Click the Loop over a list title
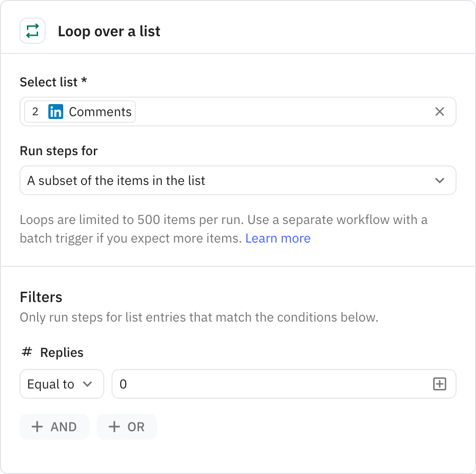 tap(109, 31)
